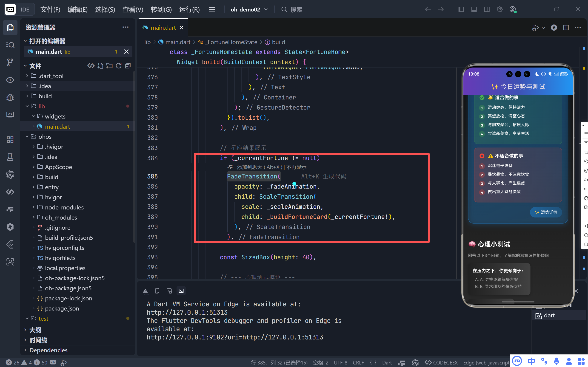
Task: Open the 运行(R) menu
Action: [189, 9]
